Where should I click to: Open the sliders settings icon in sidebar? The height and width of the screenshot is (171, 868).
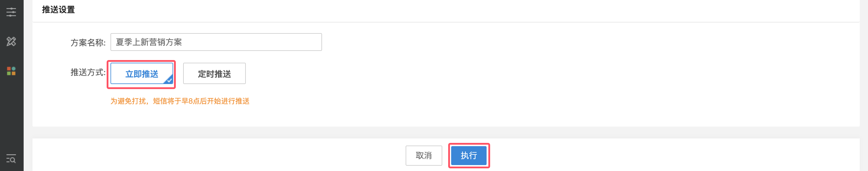coord(11,12)
